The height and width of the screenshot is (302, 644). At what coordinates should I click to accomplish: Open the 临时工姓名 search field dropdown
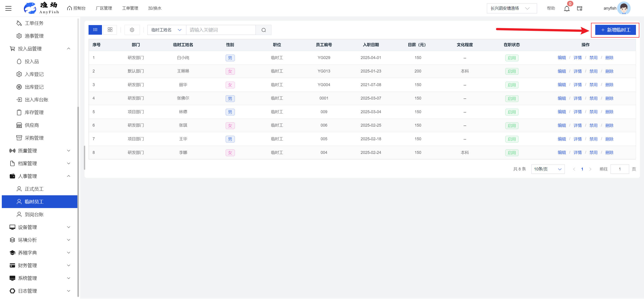click(x=167, y=30)
